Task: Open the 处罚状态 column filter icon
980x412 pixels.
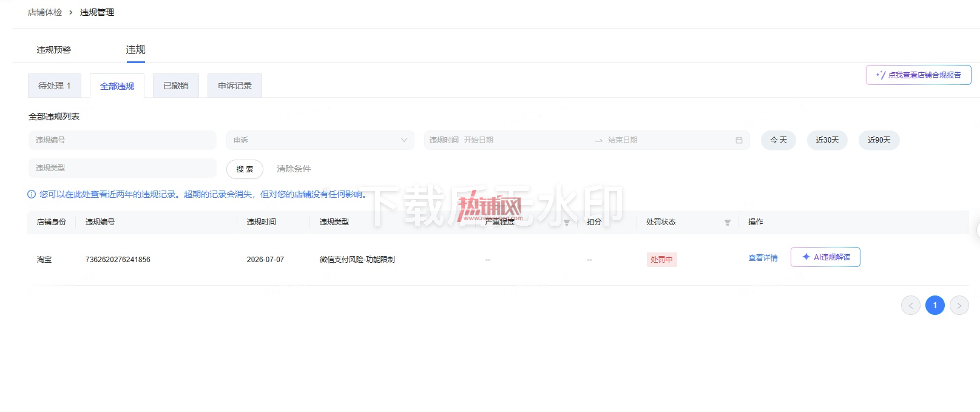Action: [727, 223]
